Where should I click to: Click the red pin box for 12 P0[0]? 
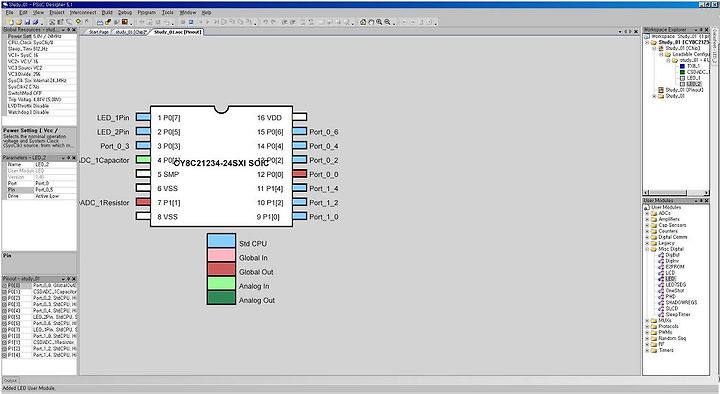[x=299, y=174]
